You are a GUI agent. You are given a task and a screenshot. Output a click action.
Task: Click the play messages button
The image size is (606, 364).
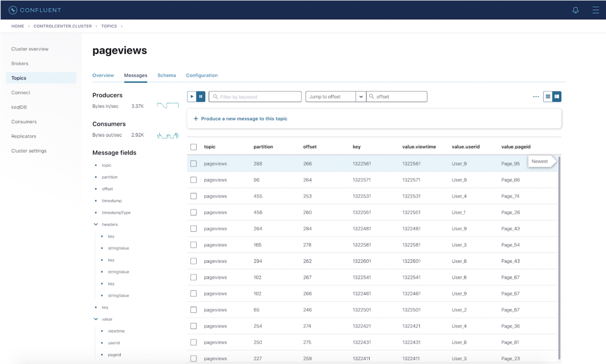192,96
